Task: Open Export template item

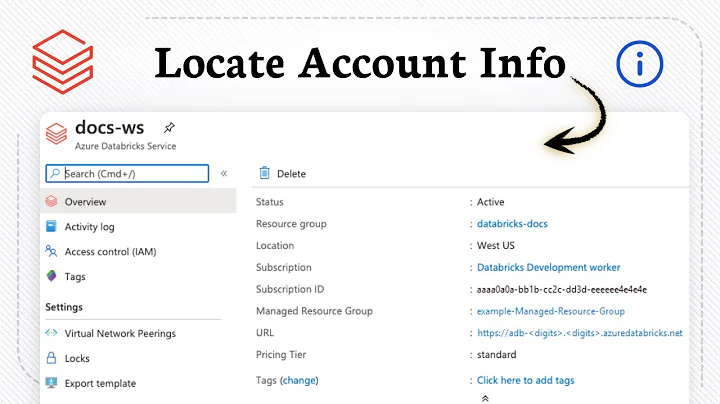Action: click(101, 383)
